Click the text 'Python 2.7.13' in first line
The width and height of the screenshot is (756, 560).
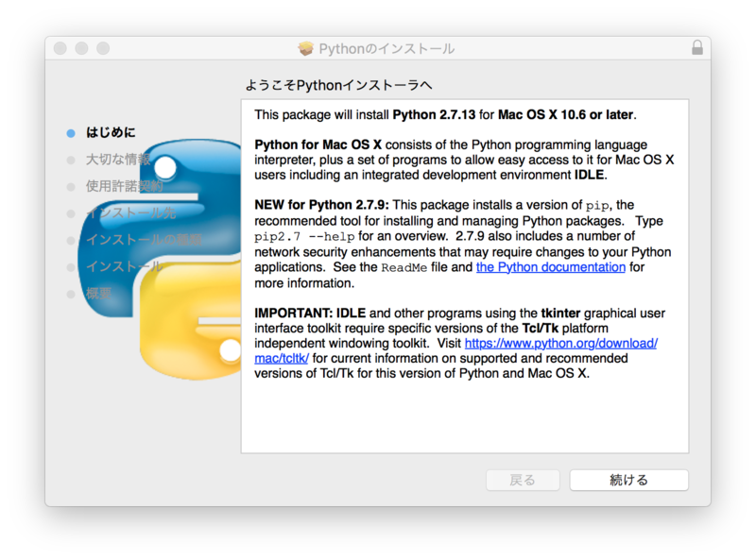click(434, 114)
